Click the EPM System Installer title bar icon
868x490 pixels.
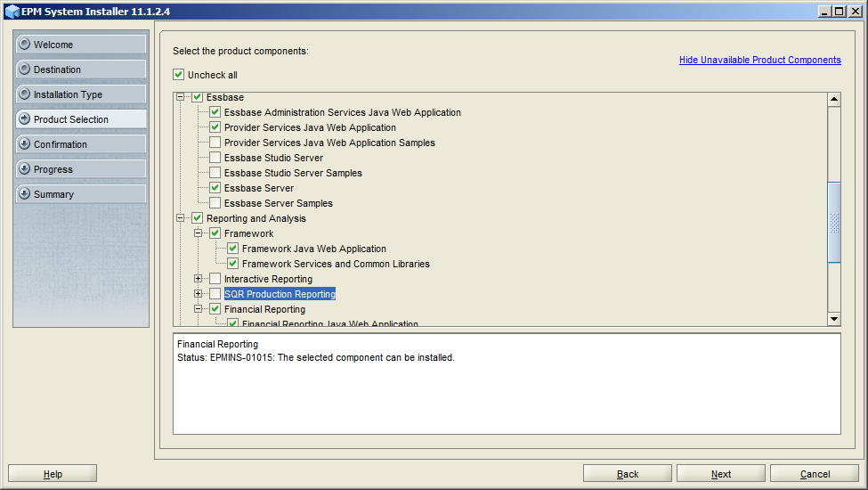point(12,11)
